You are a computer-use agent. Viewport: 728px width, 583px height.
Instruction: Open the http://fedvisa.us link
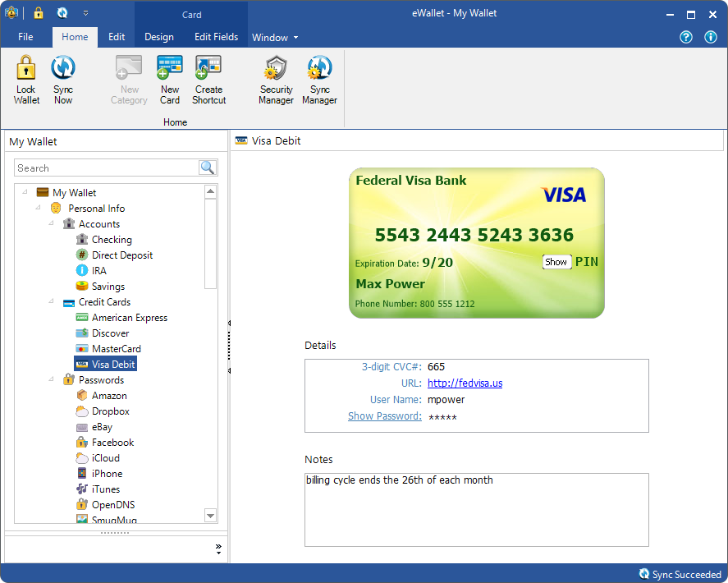(465, 383)
